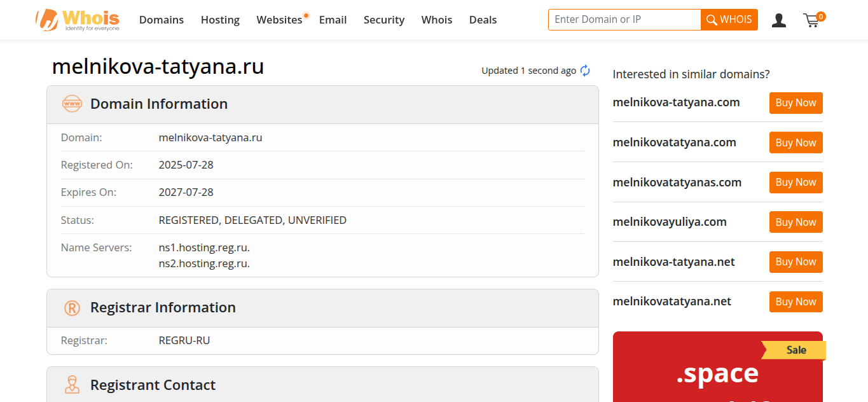This screenshot has width=868, height=402.
Task: Buy Now for melnikova-tatyana.com
Action: 796,103
